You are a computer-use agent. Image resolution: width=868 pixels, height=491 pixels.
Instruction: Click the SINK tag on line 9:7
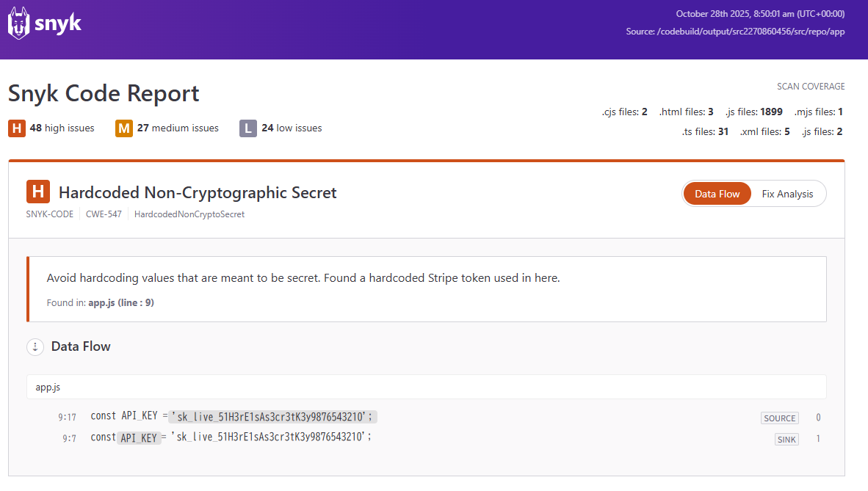tap(786, 439)
